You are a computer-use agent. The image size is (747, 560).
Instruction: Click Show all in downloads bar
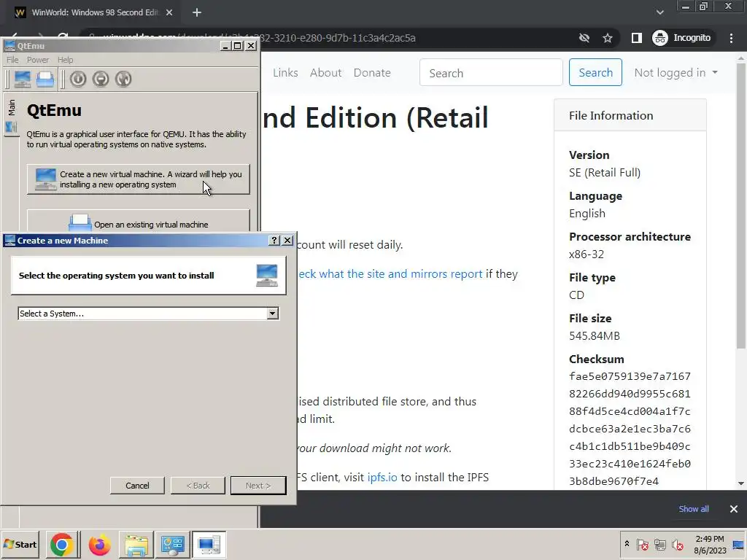point(694,509)
